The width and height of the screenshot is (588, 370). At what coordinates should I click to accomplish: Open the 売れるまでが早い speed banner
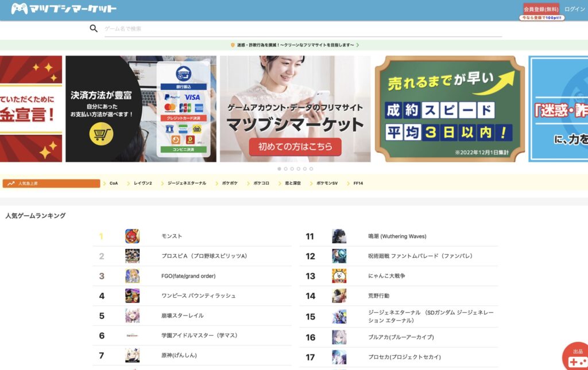[450, 109]
